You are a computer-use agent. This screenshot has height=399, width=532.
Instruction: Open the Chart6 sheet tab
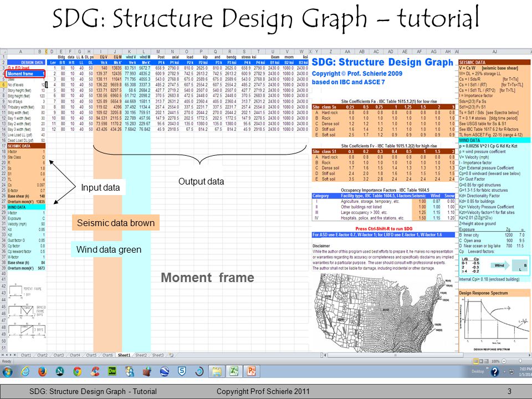(x=108, y=355)
